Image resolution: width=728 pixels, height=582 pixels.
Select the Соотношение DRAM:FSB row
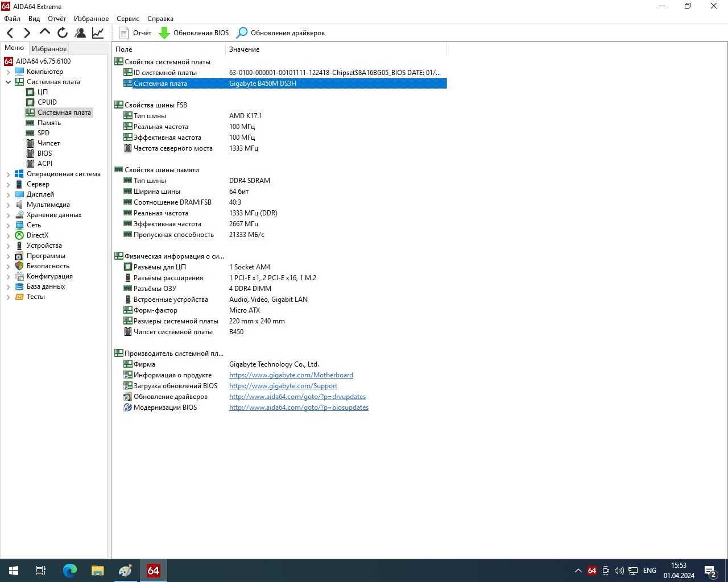coord(280,202)
